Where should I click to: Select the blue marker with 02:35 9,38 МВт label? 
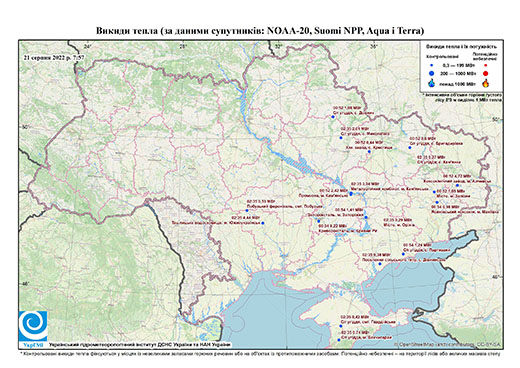point(380,264)
